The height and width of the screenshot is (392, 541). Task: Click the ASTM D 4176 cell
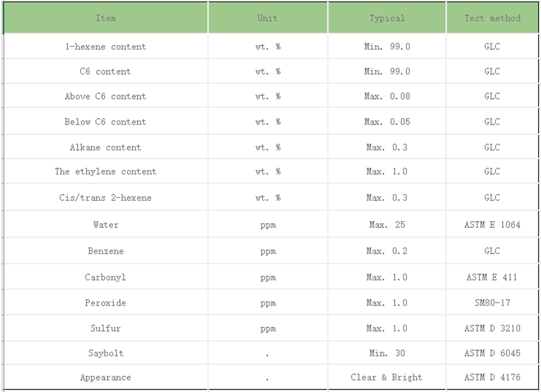(492, 378)
